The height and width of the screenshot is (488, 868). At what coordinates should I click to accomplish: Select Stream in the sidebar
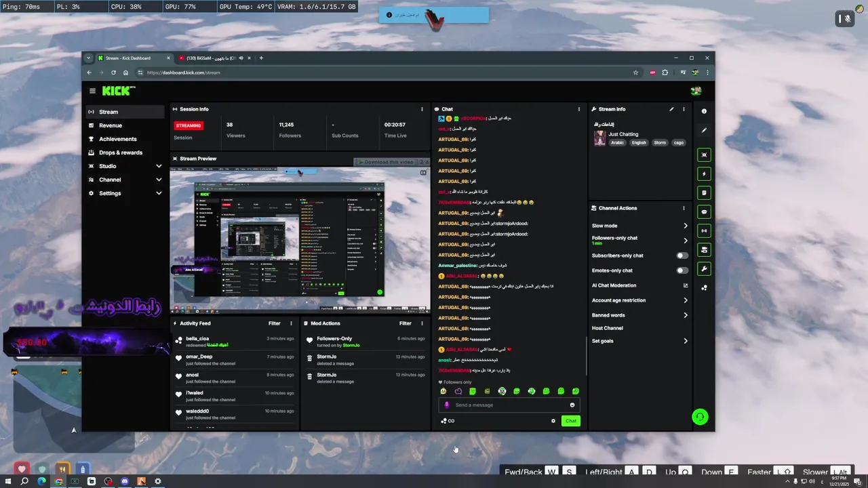(125, 112)
